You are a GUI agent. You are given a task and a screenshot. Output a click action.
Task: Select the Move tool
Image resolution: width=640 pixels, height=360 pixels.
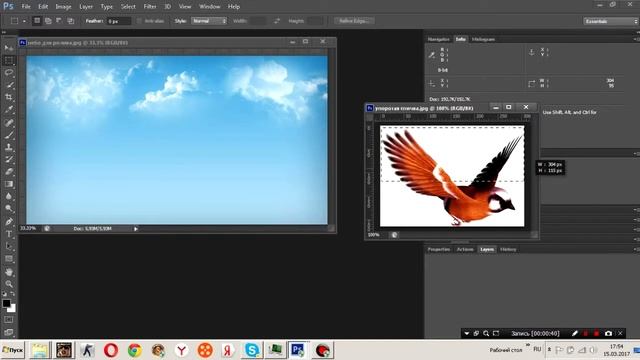click(x=9, y=48)
